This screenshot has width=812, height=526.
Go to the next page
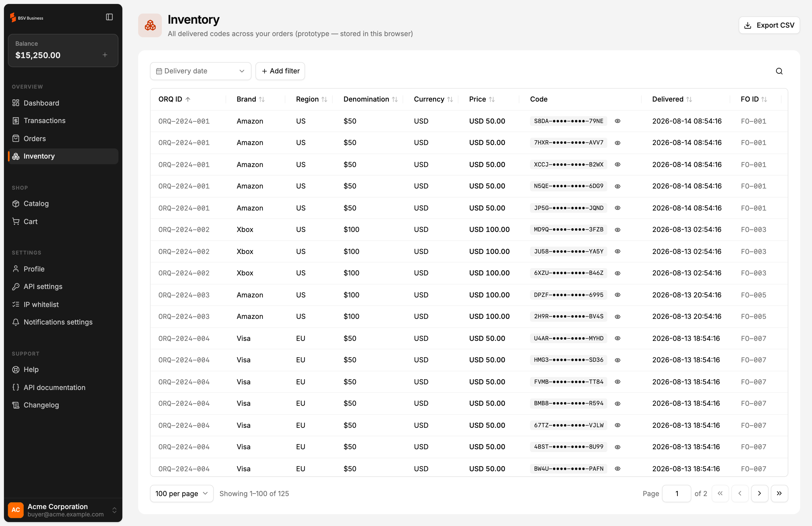[x=760, y=494]
